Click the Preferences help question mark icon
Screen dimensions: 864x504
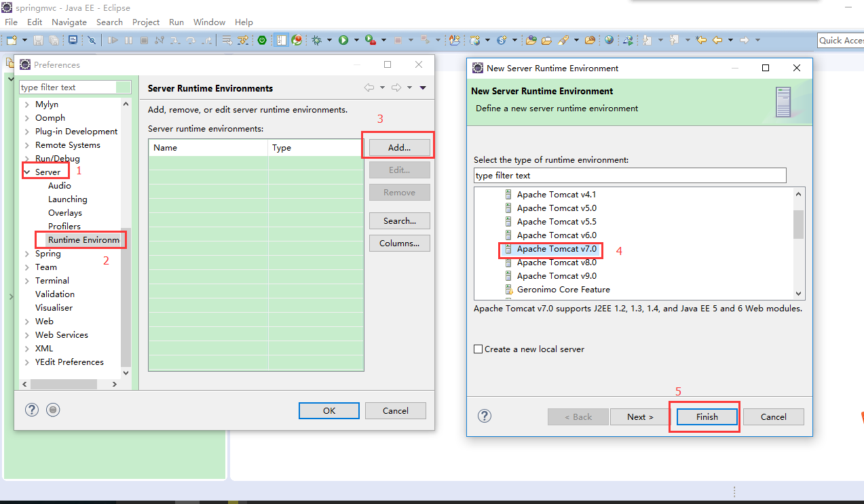pyautogui.click(x=32, y=410)
